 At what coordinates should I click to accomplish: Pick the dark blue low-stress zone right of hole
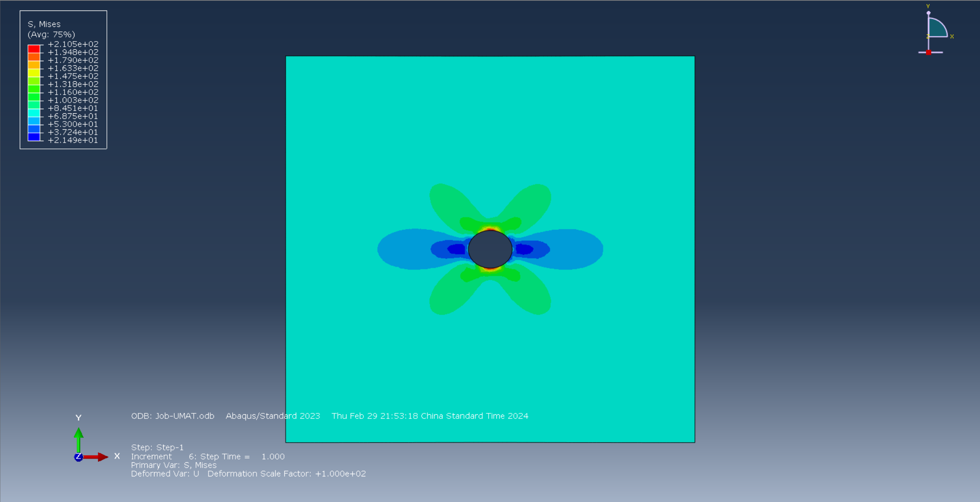[524, 249]
